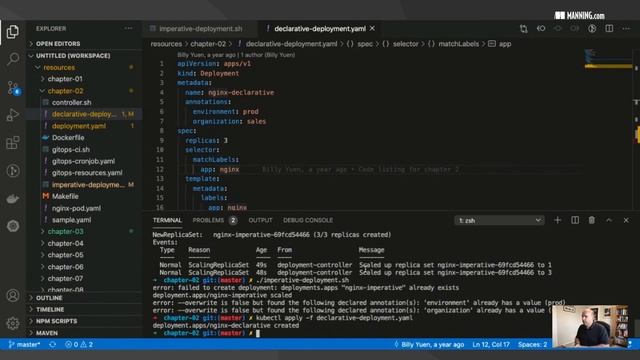Click the Explorer more actions ellipsis
Viewport: 640px width, 360px height.
[129, 29]
